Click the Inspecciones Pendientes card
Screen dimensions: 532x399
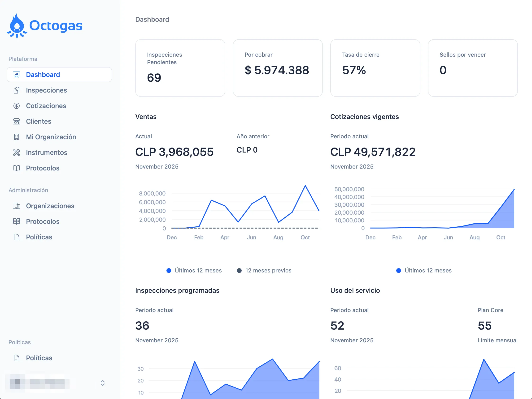coord(180,68)
